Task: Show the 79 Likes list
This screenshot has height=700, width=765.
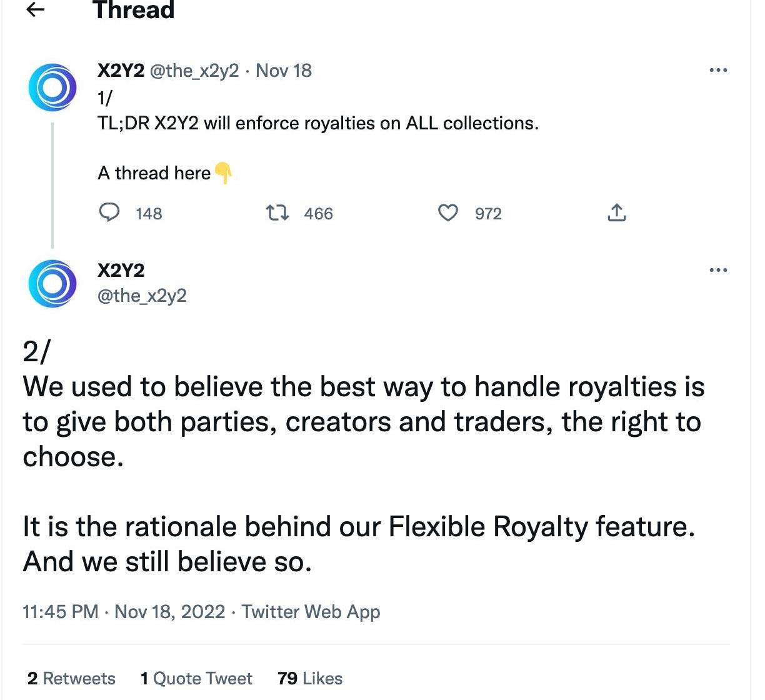Action: (x=310, y=678)
